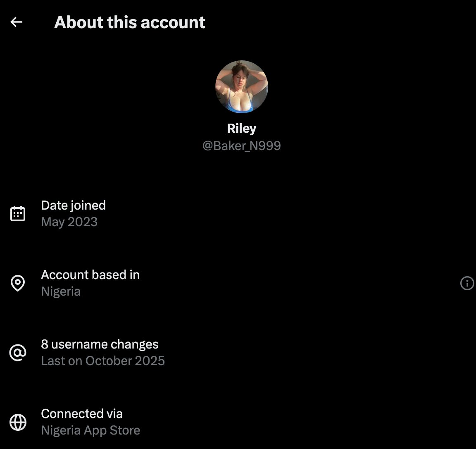The height and width of the screenshot is (449, 476).
Task: Click the globe icon beside Connected via
Action: [18, 422]
